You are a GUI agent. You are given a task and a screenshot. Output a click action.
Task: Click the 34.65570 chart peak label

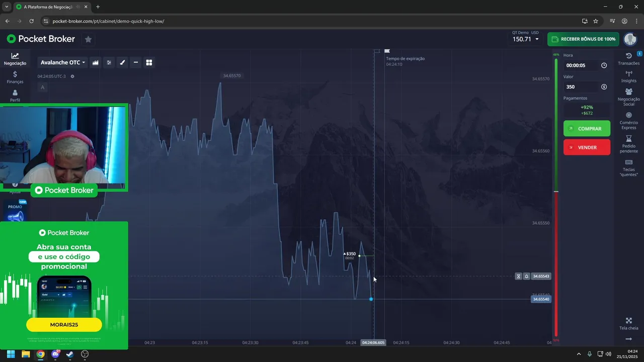pos(231,76)
